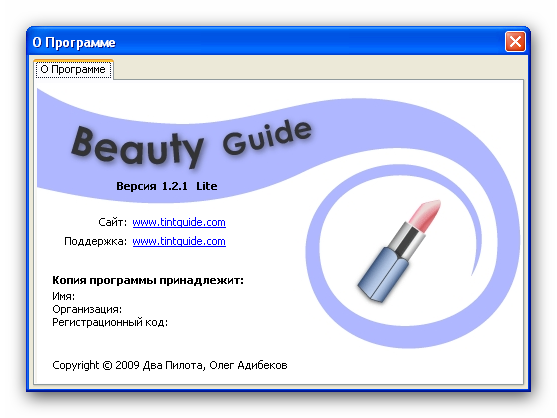Click the Beauty word in the logo

click(x=138, y=147)
